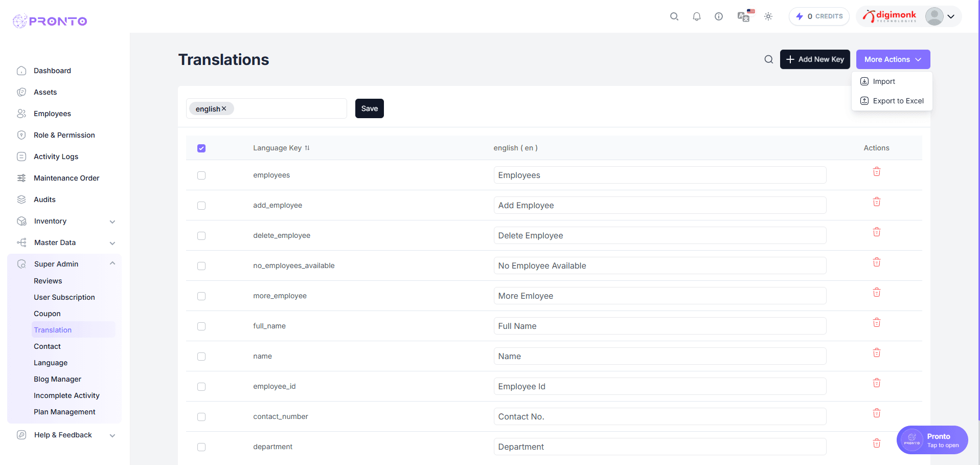Select the checkbox next to full_name key

201,326
